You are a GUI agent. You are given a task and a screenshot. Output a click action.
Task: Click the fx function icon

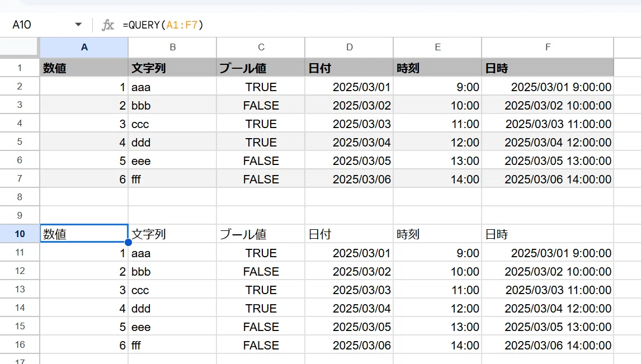click(108, 25)
